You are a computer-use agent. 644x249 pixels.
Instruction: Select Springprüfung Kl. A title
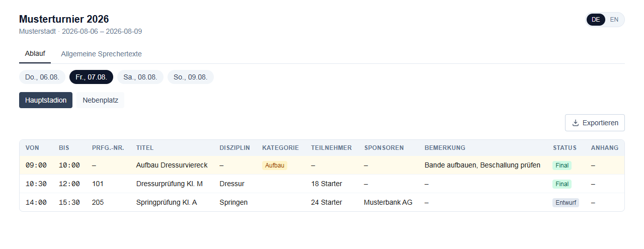tap(167, 202)
